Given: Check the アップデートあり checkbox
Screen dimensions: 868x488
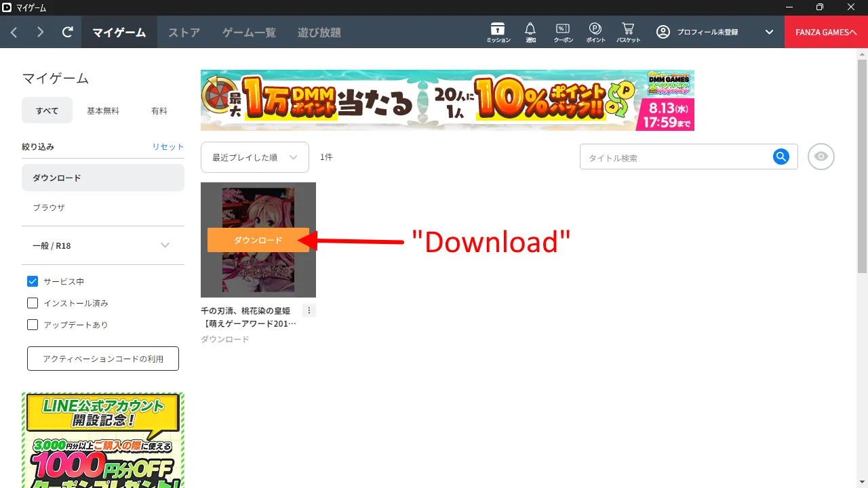Looking at the screenshot, I should point(33,325).
